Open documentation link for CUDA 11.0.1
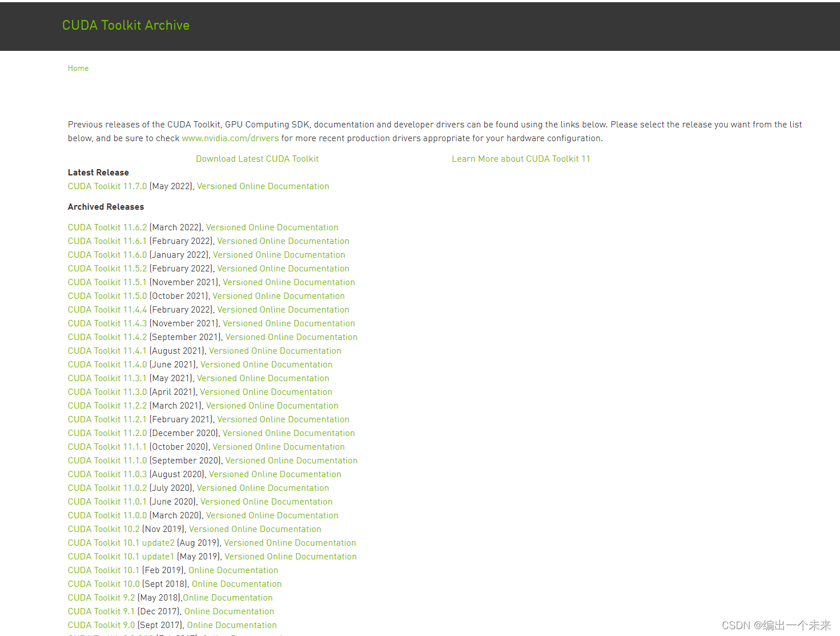This screenshot has height=636, width=840. [x=266, y=502]
